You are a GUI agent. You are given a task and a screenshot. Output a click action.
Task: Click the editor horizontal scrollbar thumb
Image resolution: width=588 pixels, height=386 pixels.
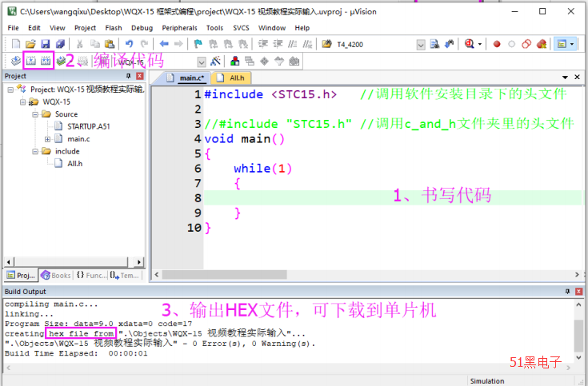click(x=225, y=275)
